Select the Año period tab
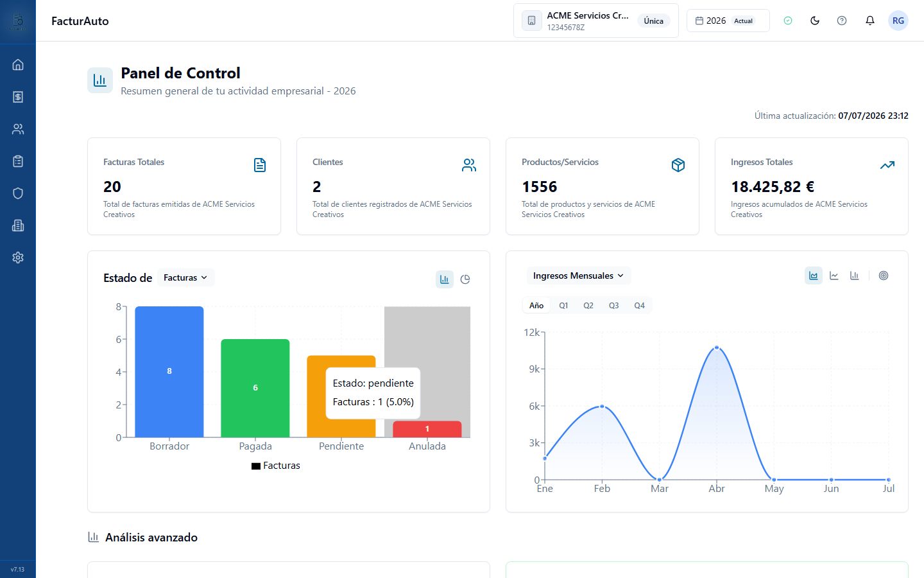The image size is (924, 578). (x=536, y=306)
